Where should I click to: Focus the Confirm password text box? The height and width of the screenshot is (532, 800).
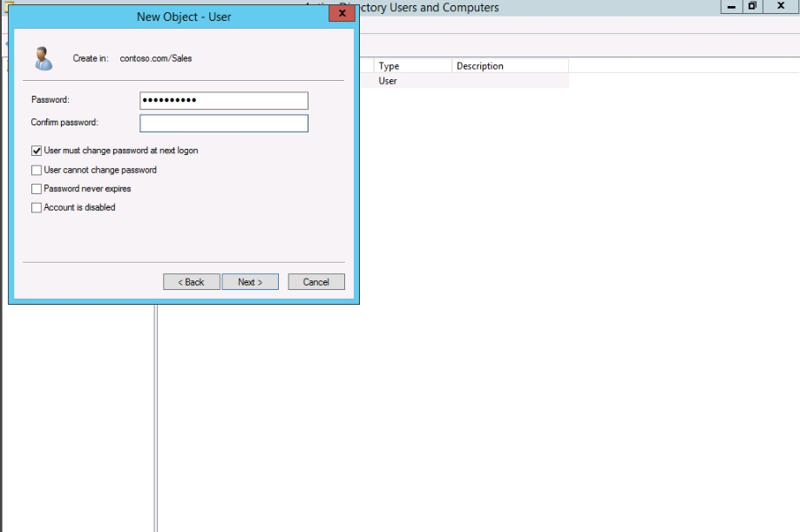[x=223, y=124]
